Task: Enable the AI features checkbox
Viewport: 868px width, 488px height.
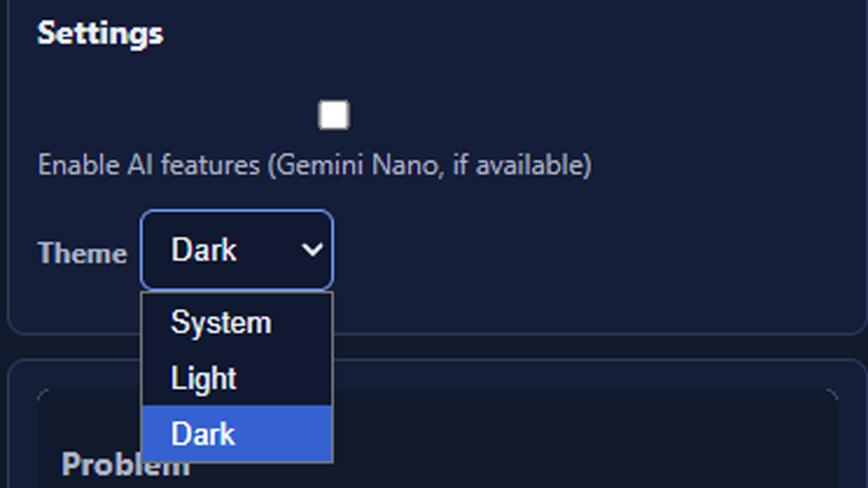Action: click(334, 115)
